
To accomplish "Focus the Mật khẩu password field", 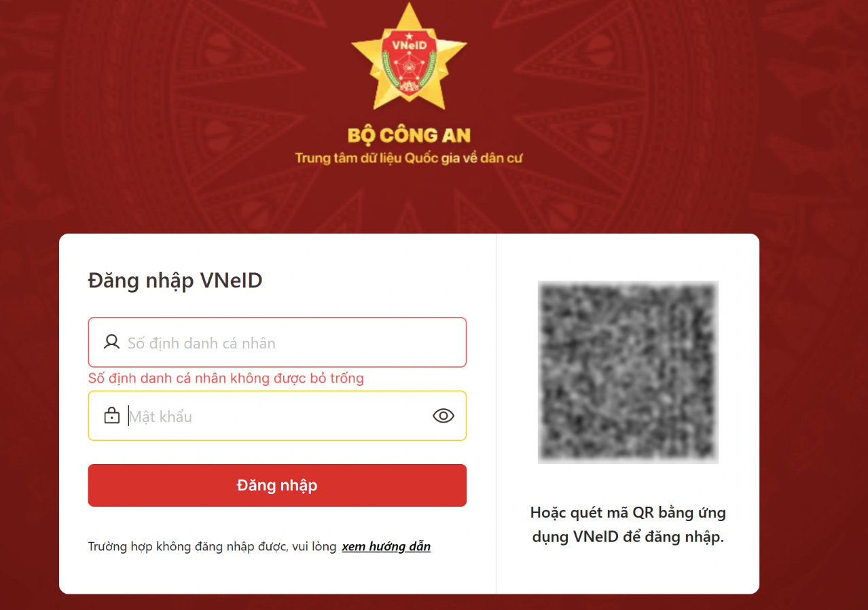I will point(277,416).
